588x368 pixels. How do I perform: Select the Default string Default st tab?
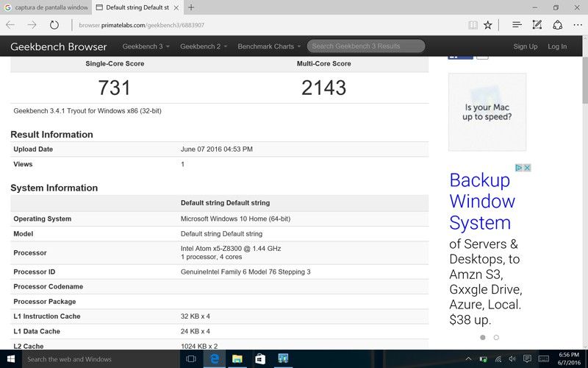coord(137,7)
